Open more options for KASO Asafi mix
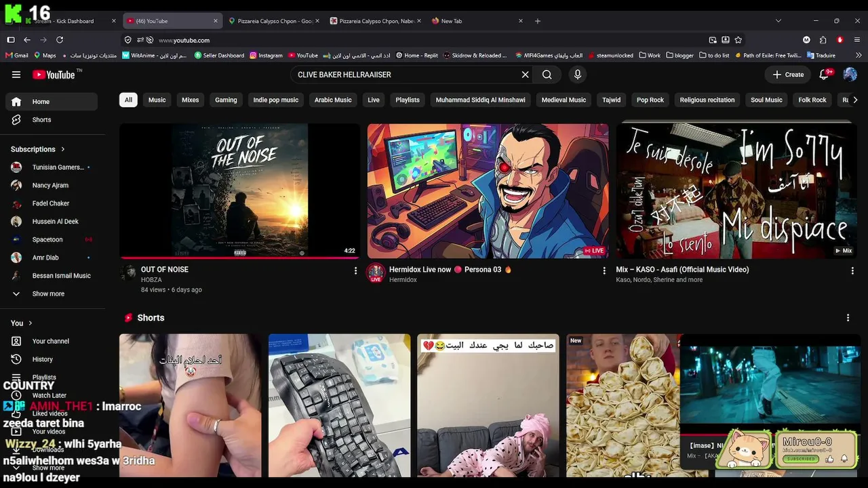 point(852,270)
